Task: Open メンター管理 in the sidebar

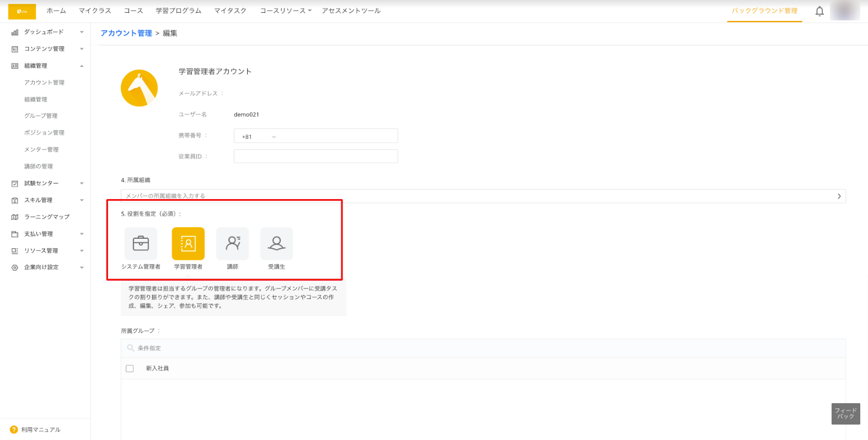Action: tap(41, 149)
